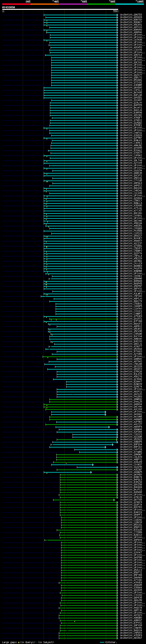This screenshot has width=146, height=644.
Task: Choose the UniRef100_Q23D46 hit
Action: pyautogui.click(x=131, y=379)
